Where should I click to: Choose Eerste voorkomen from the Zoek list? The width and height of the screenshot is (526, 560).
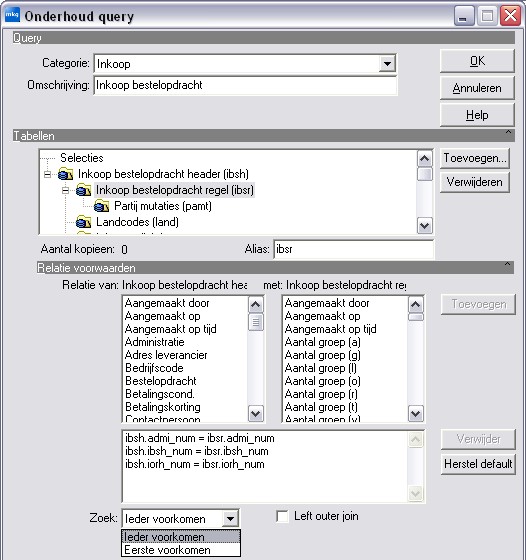(167, 550)
